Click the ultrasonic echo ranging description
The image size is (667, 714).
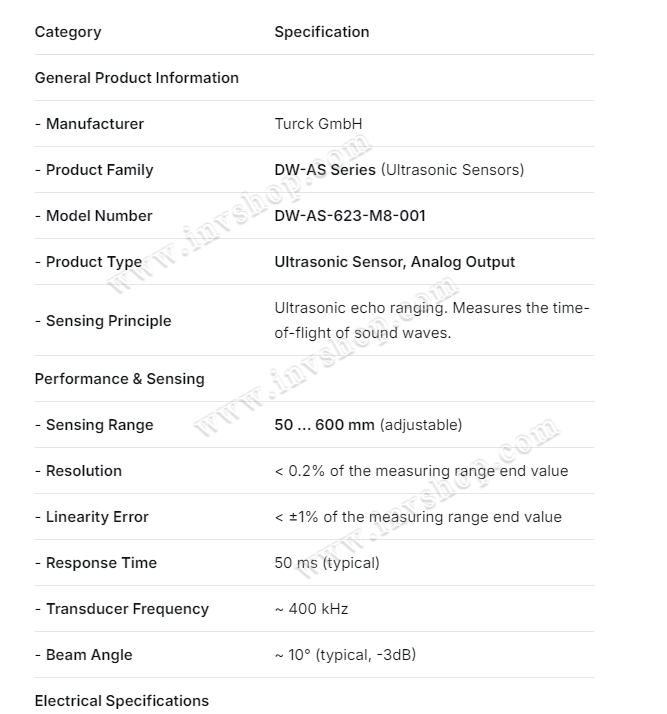(x=432, y=320)
